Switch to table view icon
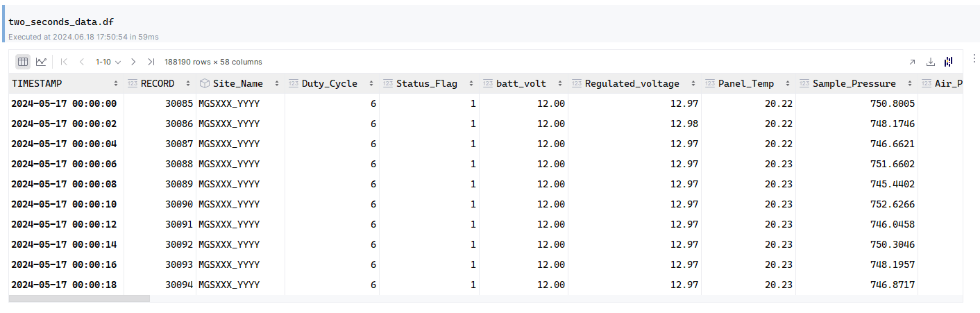Screen dimensions: 980x313 [23, 62]
